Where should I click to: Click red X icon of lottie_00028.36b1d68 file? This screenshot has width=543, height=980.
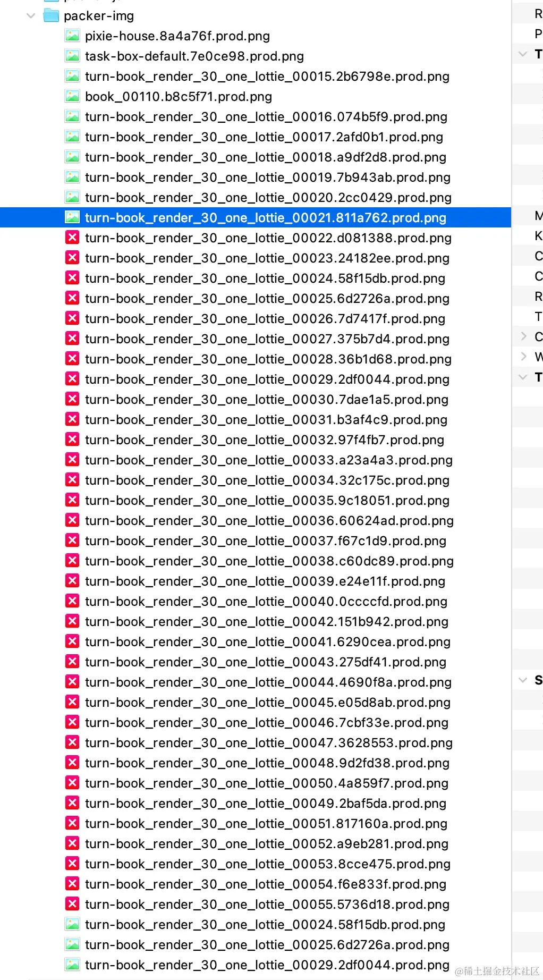coord(72,359)
